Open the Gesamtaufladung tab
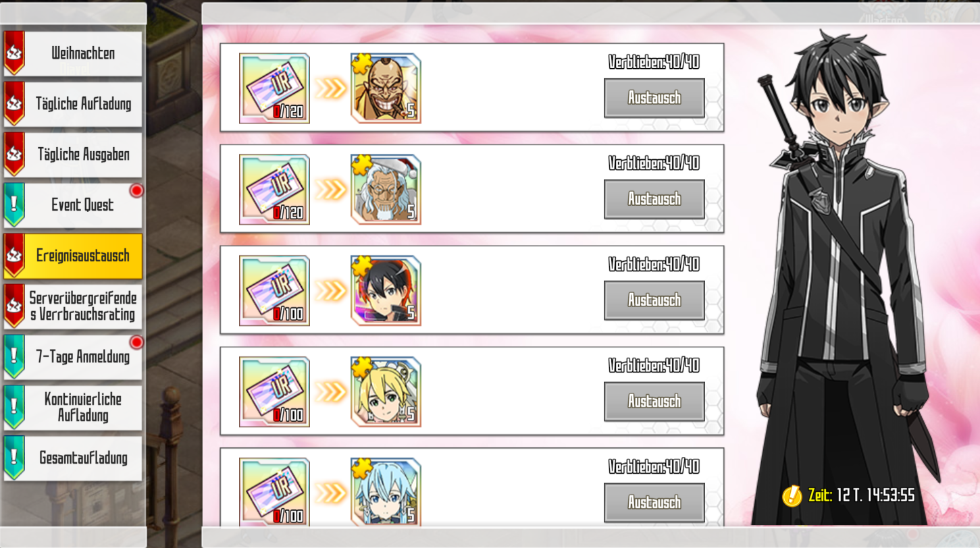The width and height of the screenshot is (980, 548). click(73, 458)
